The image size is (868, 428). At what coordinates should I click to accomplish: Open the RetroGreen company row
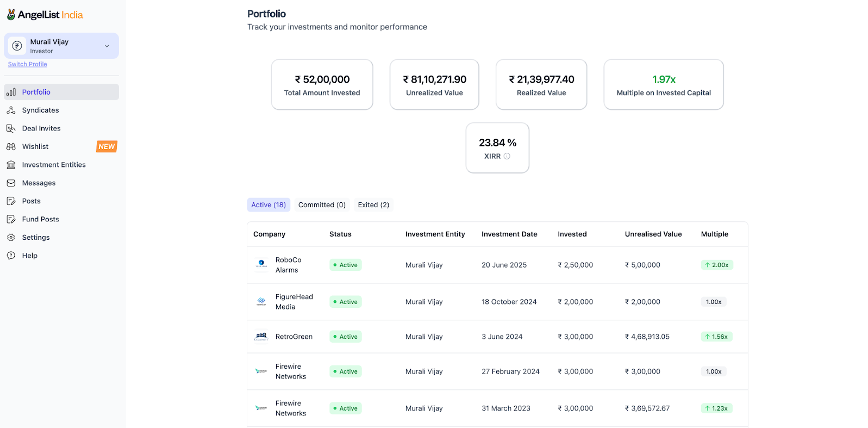coord(497,337)
